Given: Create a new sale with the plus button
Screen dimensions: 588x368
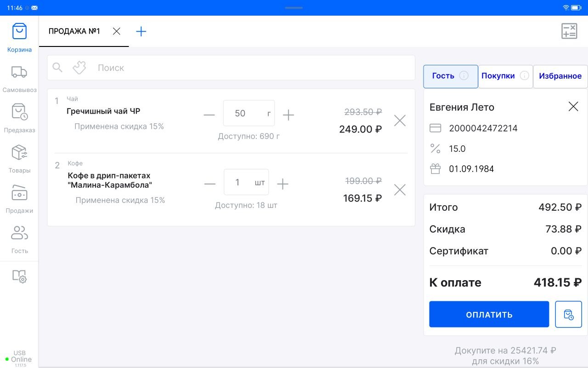Looking at the screenshot, I should tap(141, 31).
